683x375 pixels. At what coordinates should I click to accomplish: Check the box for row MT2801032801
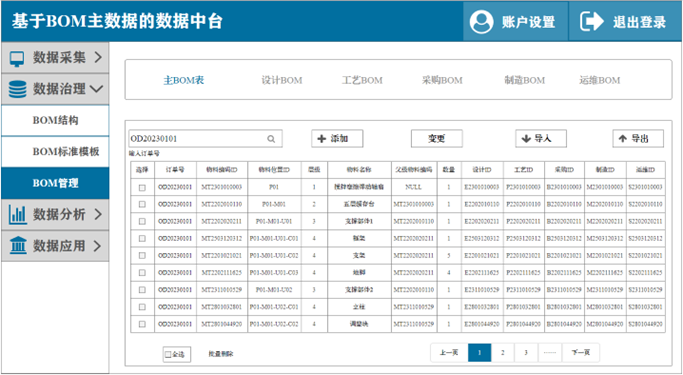tap(142, 307)
